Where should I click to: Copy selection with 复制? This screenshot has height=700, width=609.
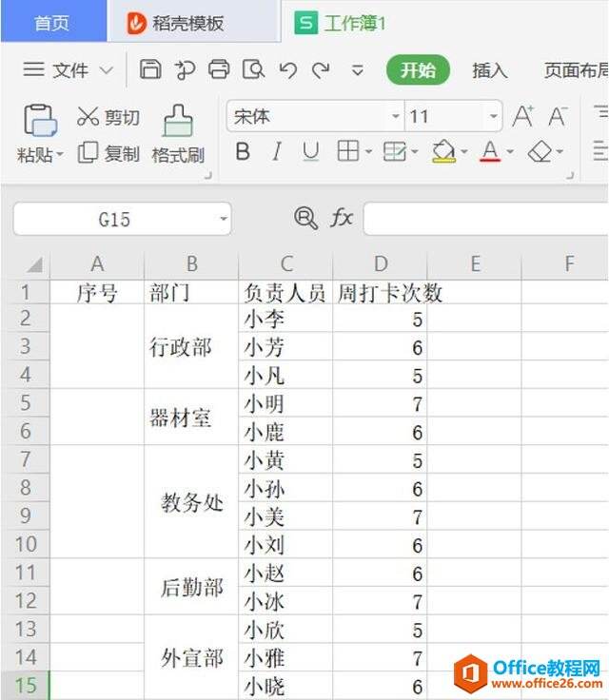coord(108,153)
